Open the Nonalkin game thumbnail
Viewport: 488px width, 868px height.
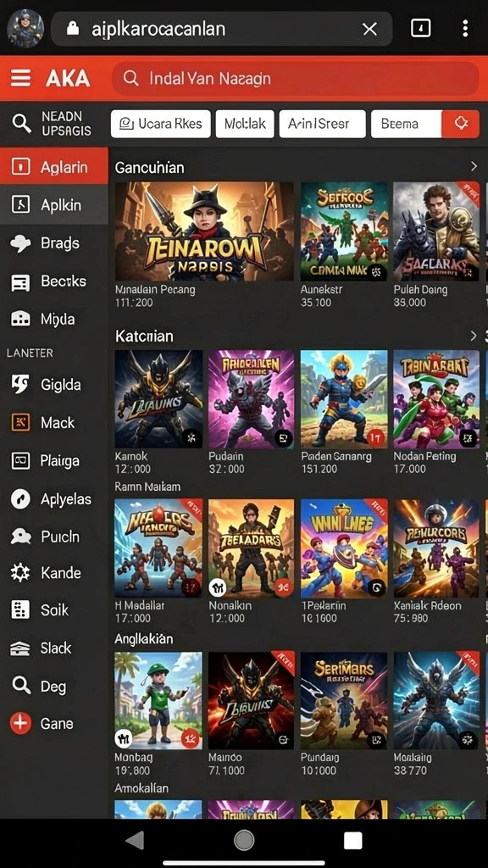(251, 548)
